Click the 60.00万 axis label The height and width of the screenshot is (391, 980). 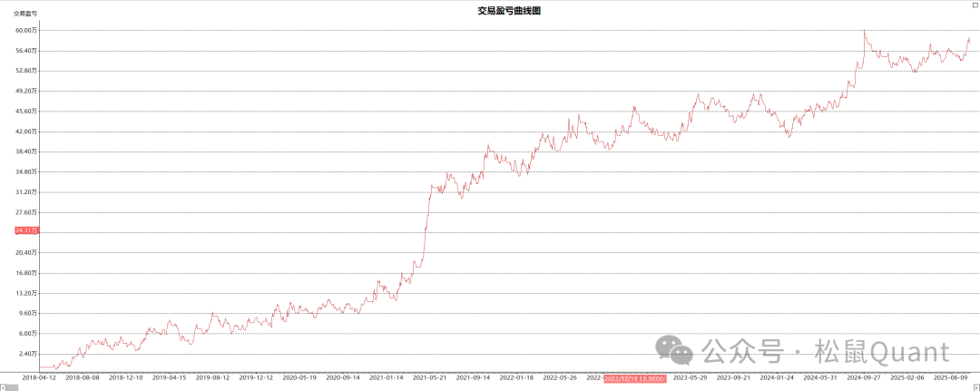tap(26, 30)
